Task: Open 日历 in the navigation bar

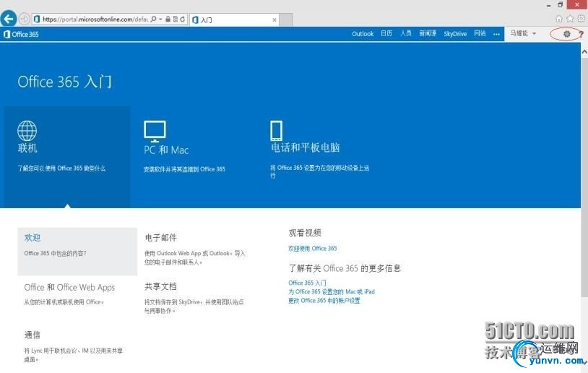Action: (386, 33)
